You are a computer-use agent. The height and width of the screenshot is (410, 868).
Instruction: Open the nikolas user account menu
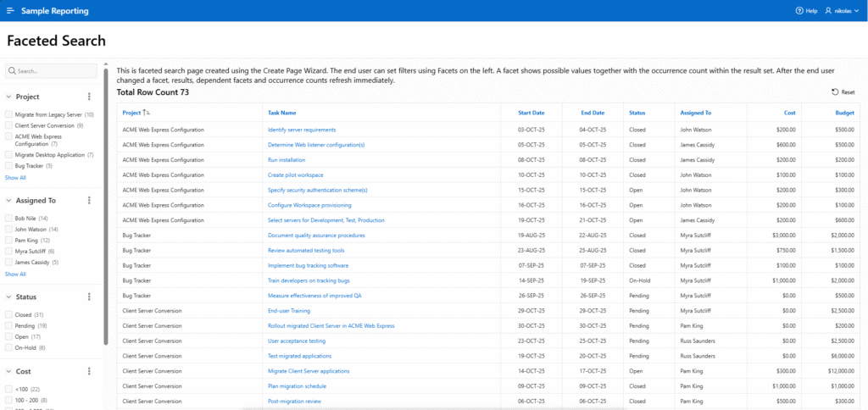click(x=843, y=11)
